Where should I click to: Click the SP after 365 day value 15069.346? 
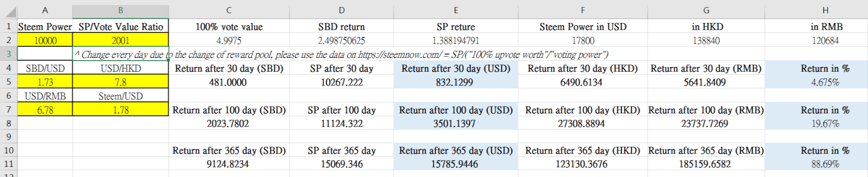(341, 164)
